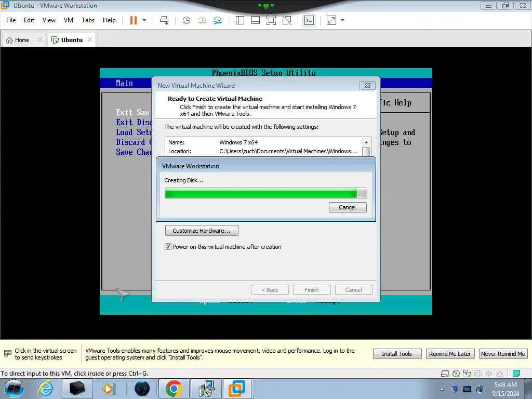Click the wizard Back button
This screenshot has width=532, height=399.
tap(270, 290)
